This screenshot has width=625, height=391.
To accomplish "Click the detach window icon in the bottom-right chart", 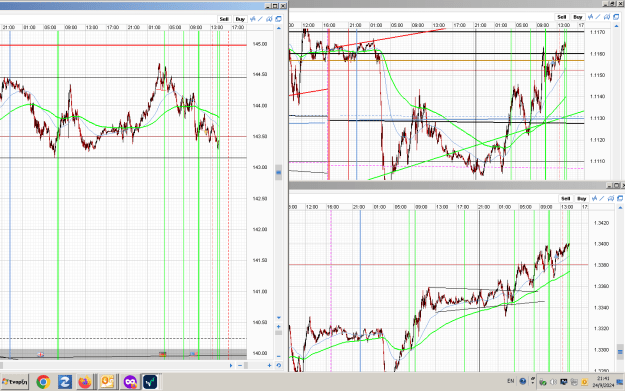I will click(x=620, y=198).
